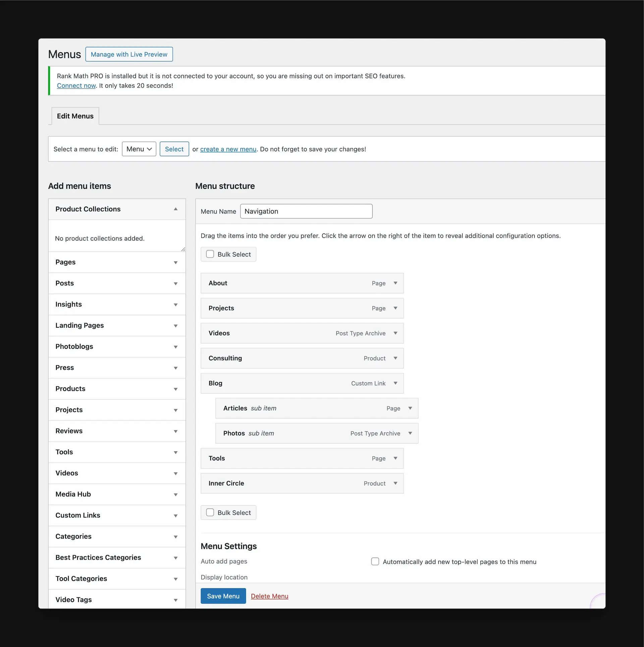Open the Consulting item options arrow
The width and height of the screenshot is (644, 647).
click(395, 358)
